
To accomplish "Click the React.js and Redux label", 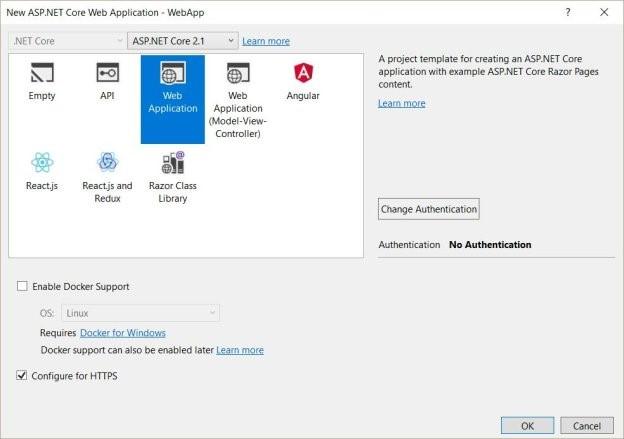I will click(x=107, y=192).
